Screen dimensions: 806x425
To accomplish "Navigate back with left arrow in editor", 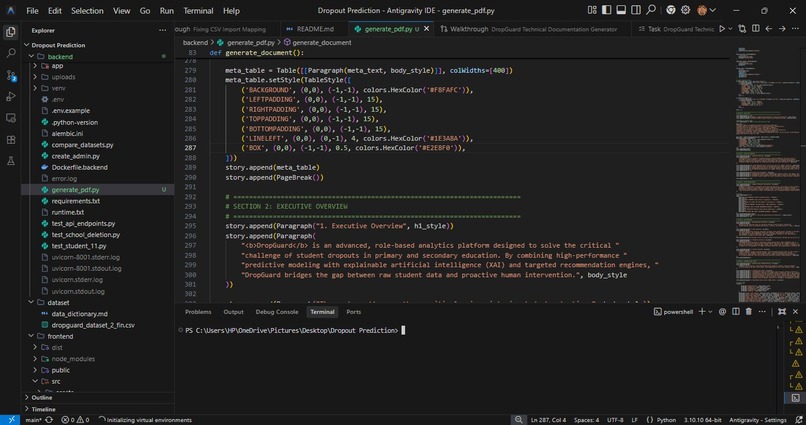I will click(769, 29).
